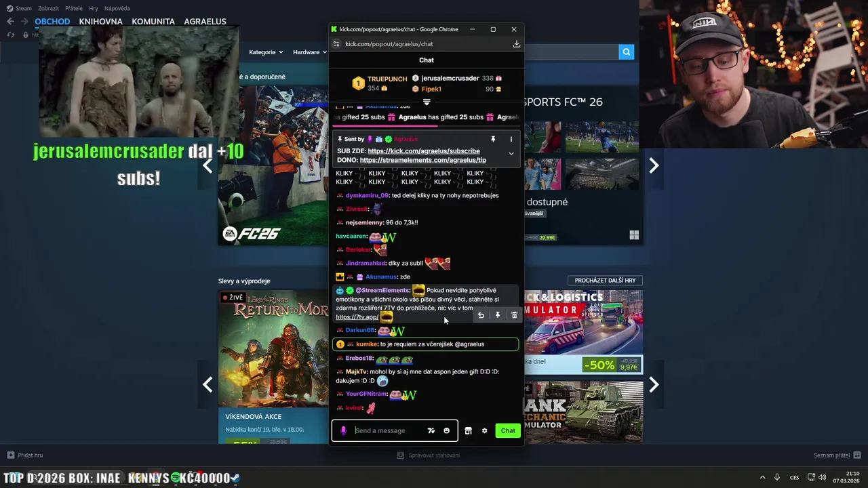
Task: Open the Hry menu in Steam
Action: (x=94, y=8)
